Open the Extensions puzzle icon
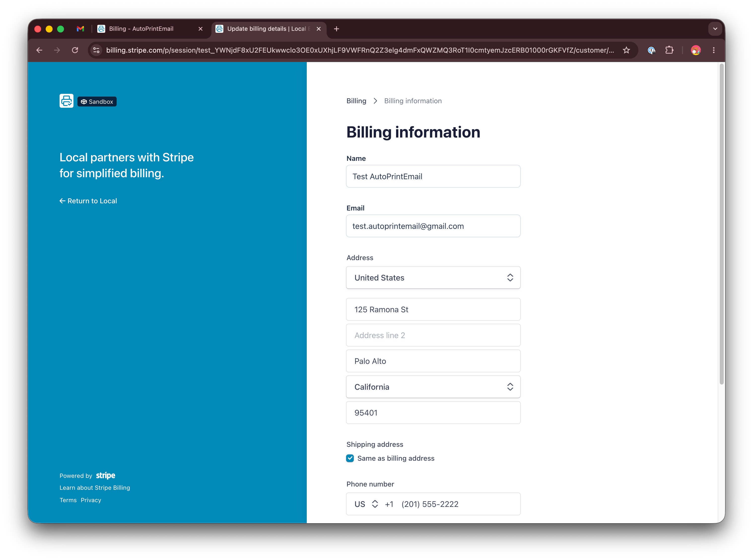Screen dimensions: 753x560 [x=669, y=50]
